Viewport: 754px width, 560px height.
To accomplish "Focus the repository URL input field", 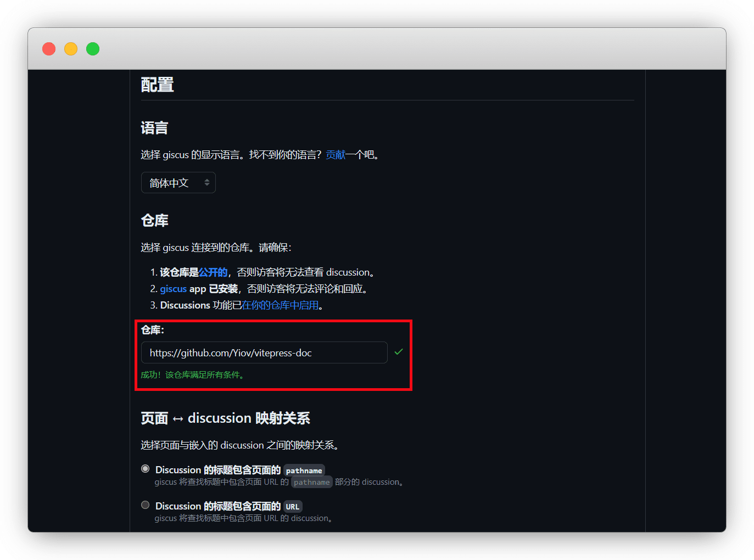I will (264, 352).
